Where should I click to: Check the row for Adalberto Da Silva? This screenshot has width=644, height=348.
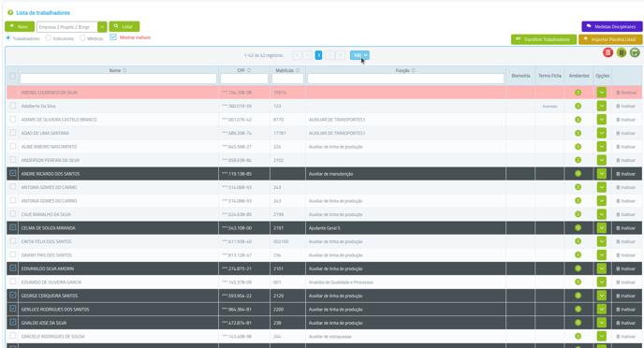[x=13, y=106]
